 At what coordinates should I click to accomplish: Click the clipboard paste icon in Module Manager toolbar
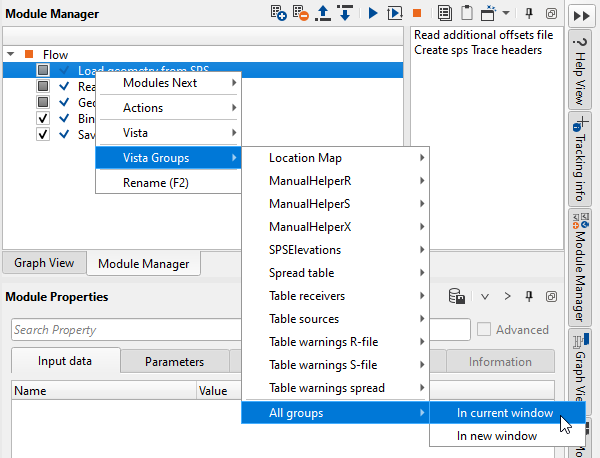[x=466, y=13]
